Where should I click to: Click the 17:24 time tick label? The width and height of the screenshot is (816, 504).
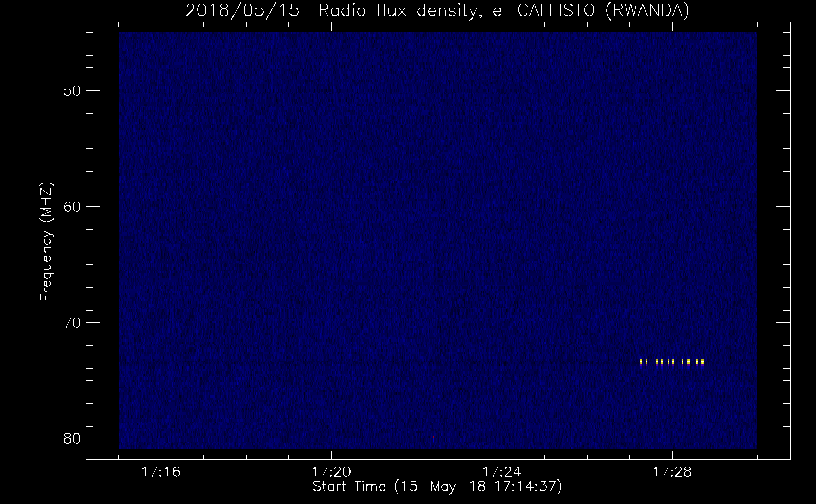tap(502, 472)
